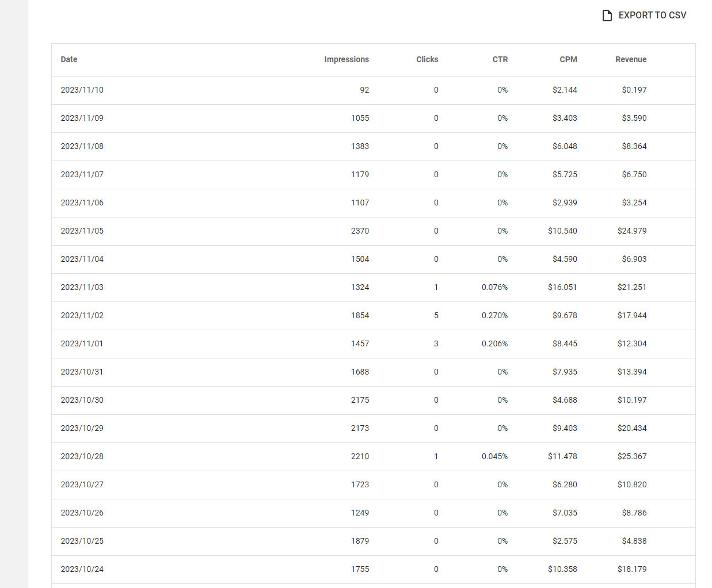Click the CPM value $10.358
This screenshot has width=712, height=588.
(x=562, y=569)
